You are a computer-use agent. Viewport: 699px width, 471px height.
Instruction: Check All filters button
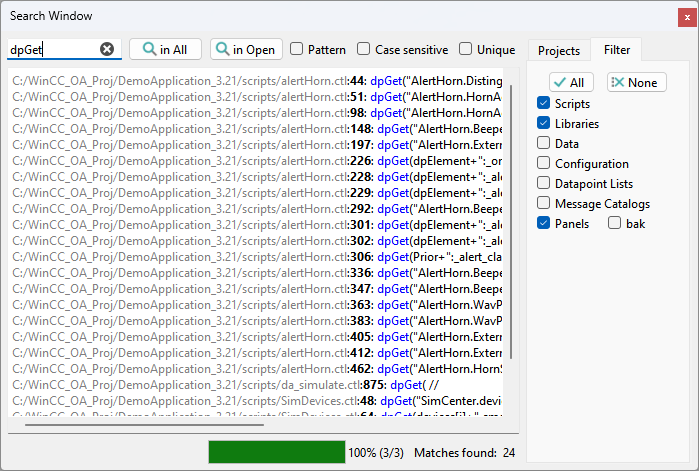(572, 83)
